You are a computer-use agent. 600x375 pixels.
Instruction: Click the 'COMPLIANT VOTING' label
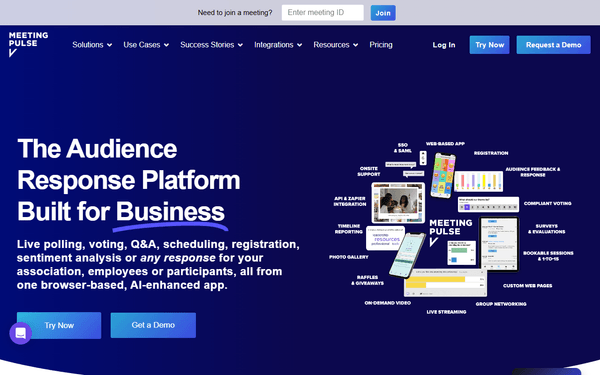click(547, 204)
